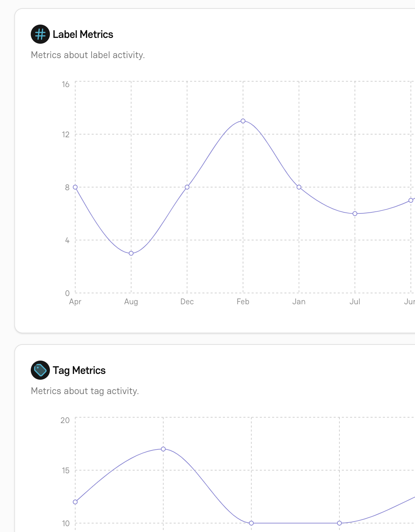The height and width of the screenshot is (532, 415).
Task: Click the "Aug" x-axis label
Action: tap(131, 302)
